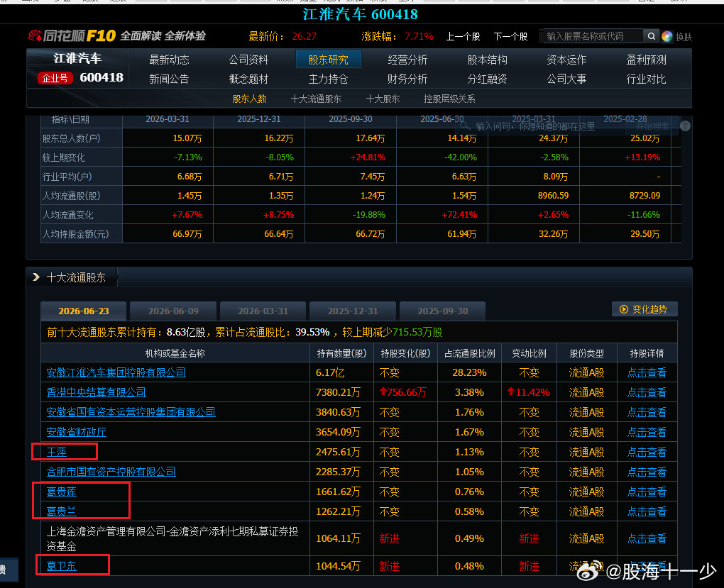724x588 pixels.
Task: Select the 2025-09-30 date tab
Action: point(442,311)
